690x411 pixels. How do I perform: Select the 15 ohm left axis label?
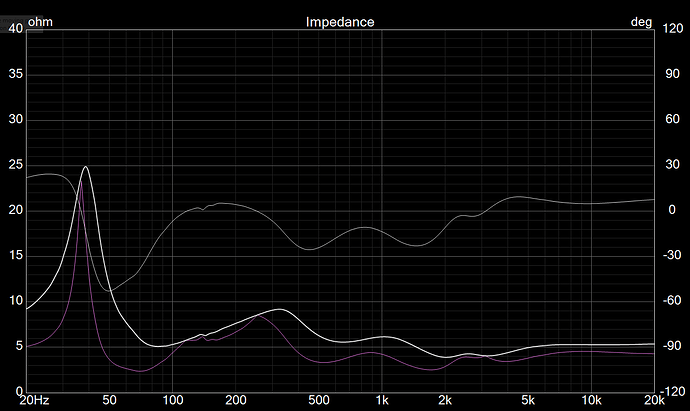[x=15, y=255]
